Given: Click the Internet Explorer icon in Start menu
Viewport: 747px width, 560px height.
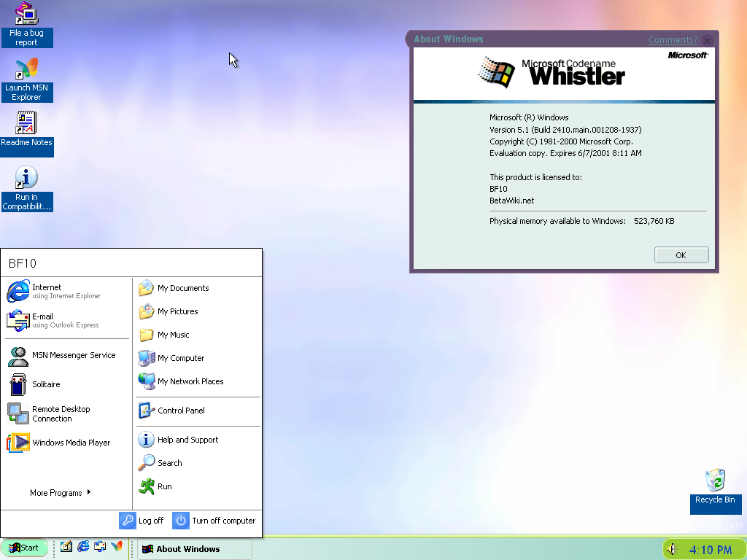Looking at the screenshot, I should click(x=18, y=291).
